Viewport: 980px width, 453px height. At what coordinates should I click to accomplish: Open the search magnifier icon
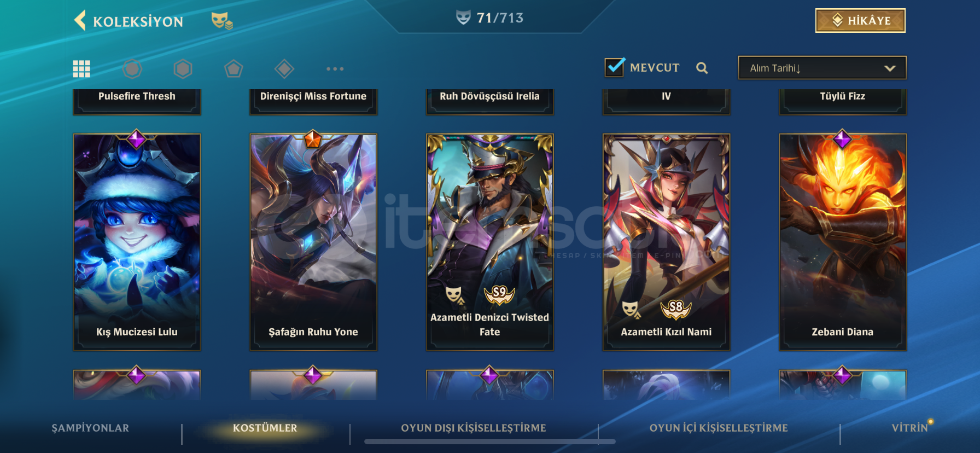point(702,68)
